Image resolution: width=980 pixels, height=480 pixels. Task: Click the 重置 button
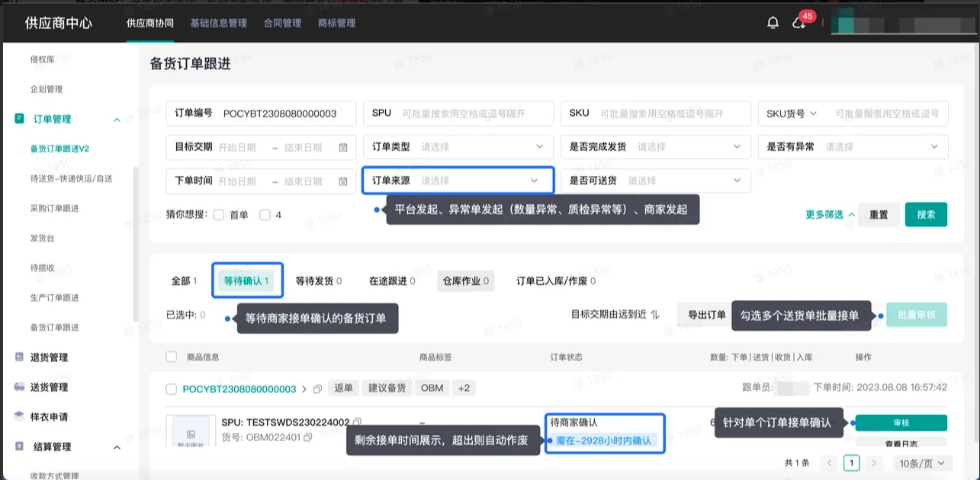(x=879, y=215)
